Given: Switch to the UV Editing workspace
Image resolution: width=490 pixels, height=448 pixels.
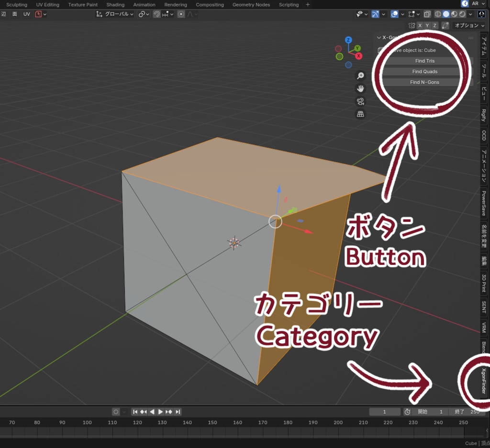Looking at the screenshot, I should coord(47,5).
